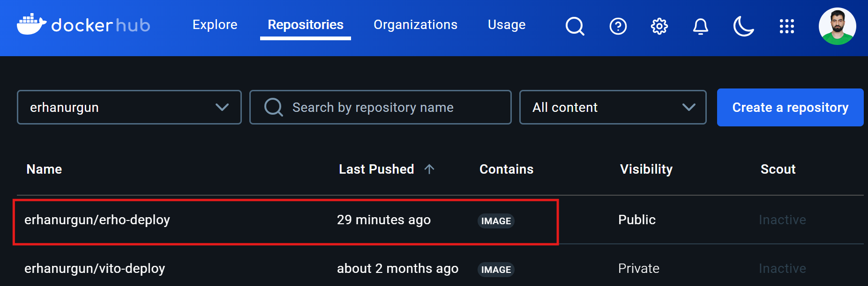This screenshot has height=286, width=868.
Task: Click the IMAGE badge for vito-deploy
Action: [496, 270]
